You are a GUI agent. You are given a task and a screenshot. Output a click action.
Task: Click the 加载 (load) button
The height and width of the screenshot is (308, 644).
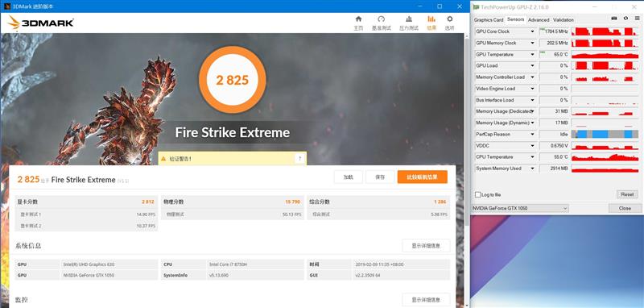349,177
